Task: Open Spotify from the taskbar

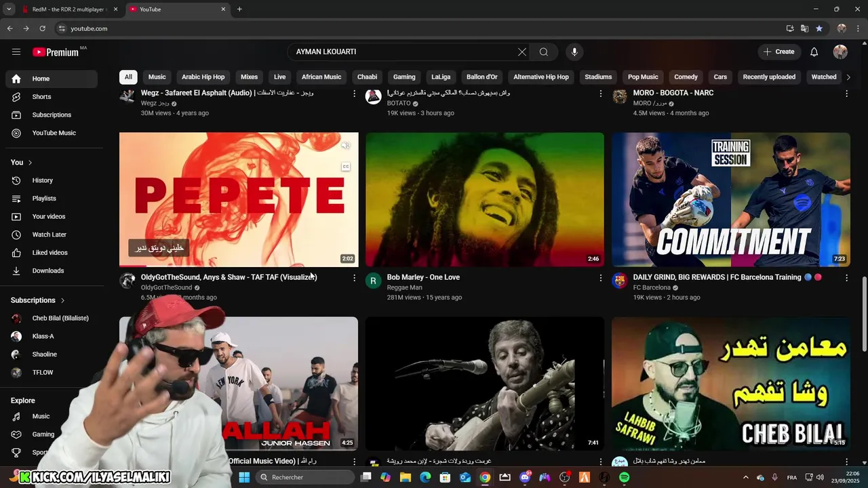Action: pyautogui.click(x=624, y=477)
